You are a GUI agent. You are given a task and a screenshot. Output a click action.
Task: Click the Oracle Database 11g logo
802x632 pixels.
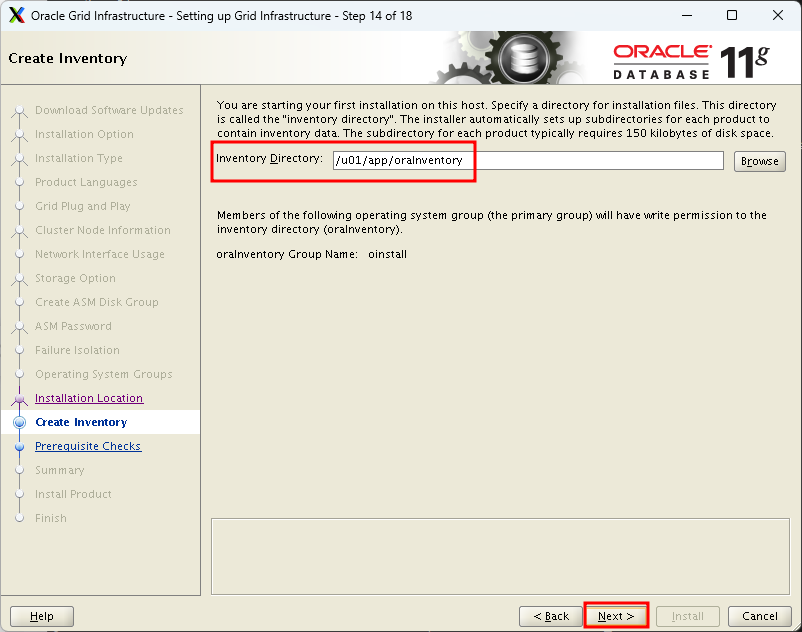691,62
